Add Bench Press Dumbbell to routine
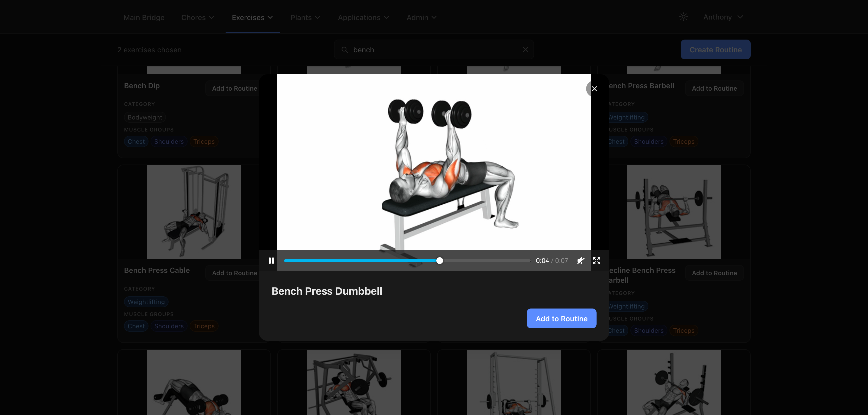The image size is (868, 415). point(561,318)
